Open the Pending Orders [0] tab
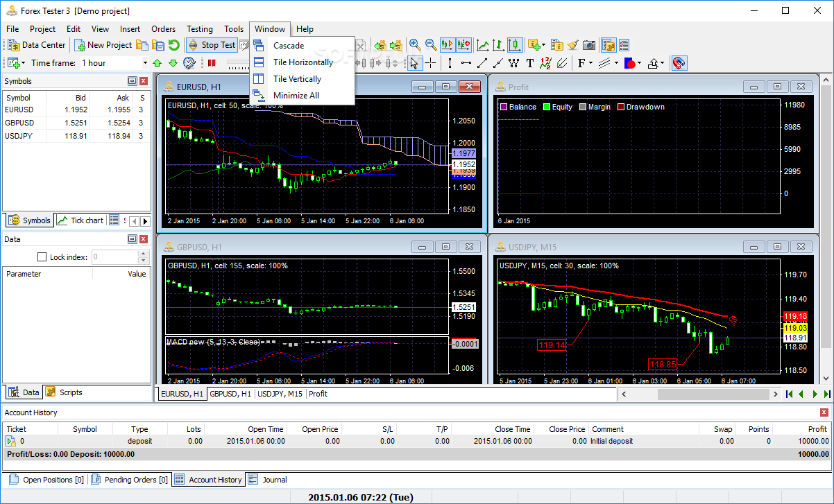Viewport: 834px width, 504px height. tap(129, 480)
